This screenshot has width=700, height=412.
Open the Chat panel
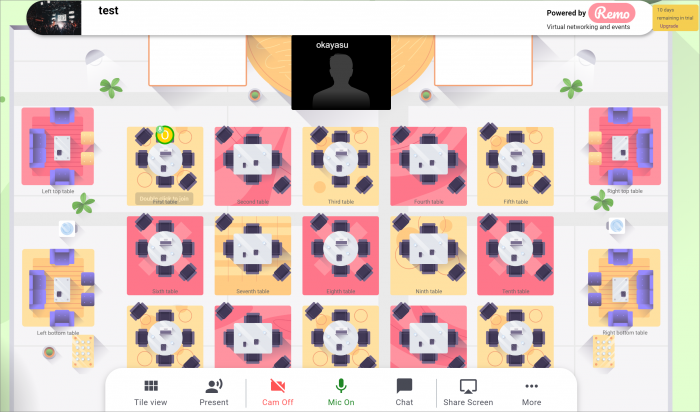coord(404,393)
